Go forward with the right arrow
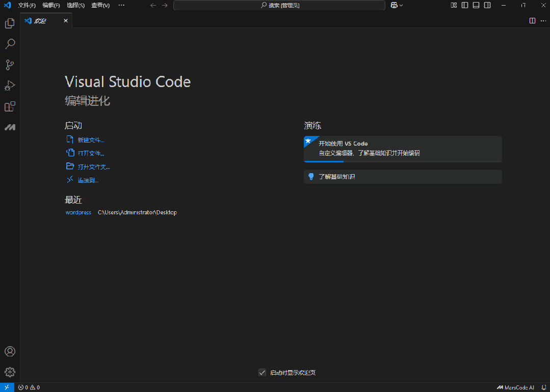This screenshot has width=550, height=392. 165,5
